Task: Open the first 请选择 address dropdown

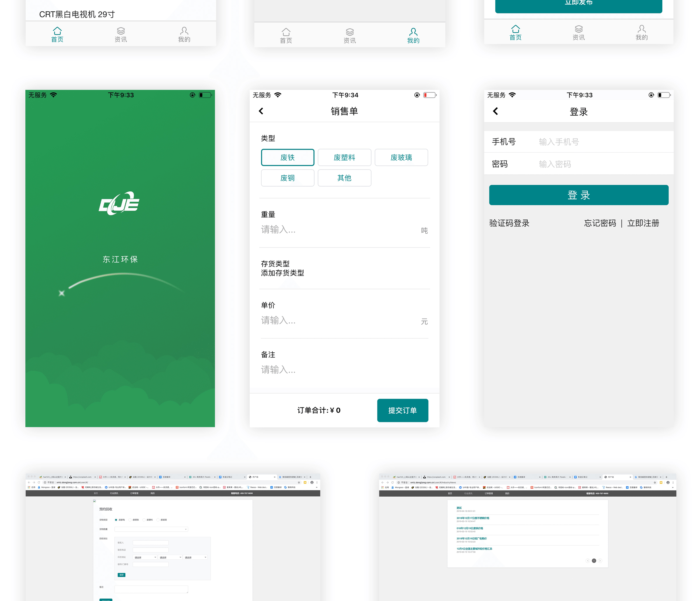Action: tap(145, 558)
